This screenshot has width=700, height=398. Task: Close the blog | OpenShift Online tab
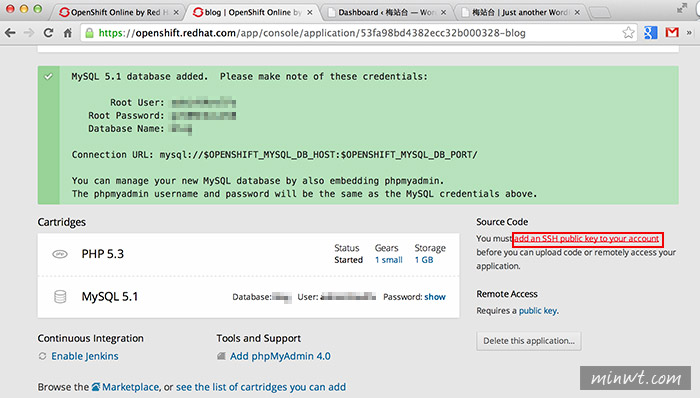click(310, 12)
